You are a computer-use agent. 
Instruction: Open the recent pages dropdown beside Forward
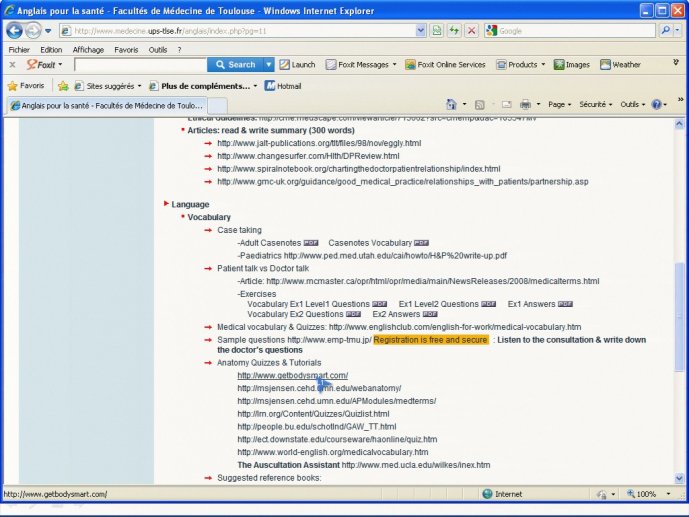(x=48, y=31)
